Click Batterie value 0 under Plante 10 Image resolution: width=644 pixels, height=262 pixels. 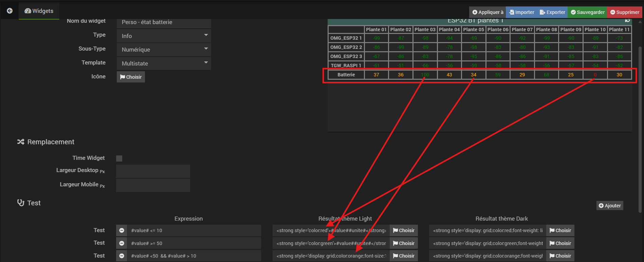click(595, 75)
